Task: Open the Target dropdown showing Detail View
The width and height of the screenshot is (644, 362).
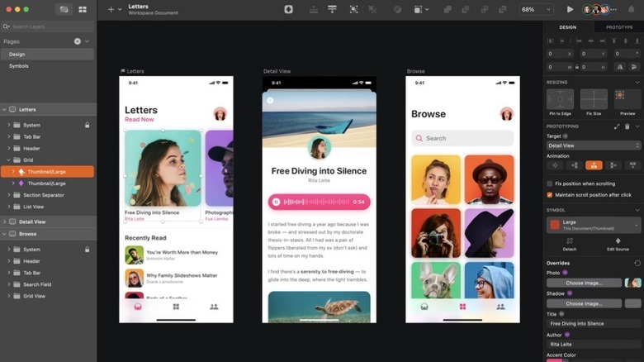Action: (x=593, y=145)
